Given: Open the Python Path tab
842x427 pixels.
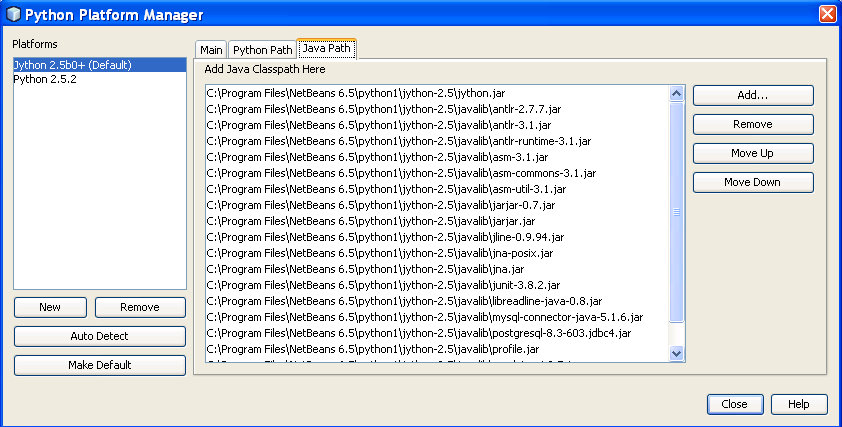Looking at the screenshot, I should [x=263, y=50].
